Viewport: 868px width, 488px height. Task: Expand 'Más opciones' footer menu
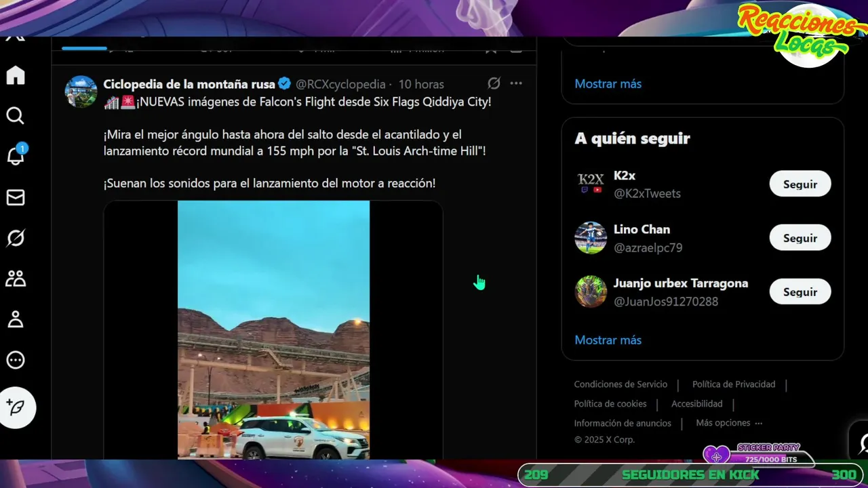click(x=729, y=423)
